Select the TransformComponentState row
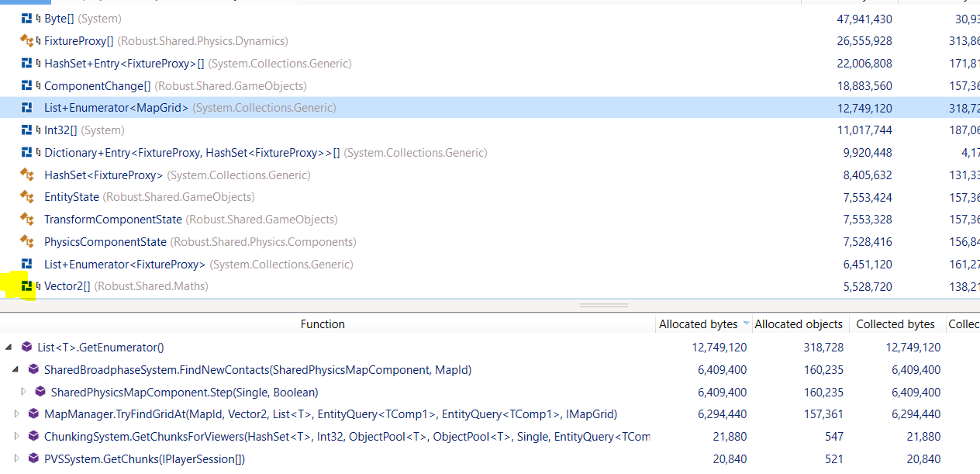980x474 pixels. [x=490, y=220]
